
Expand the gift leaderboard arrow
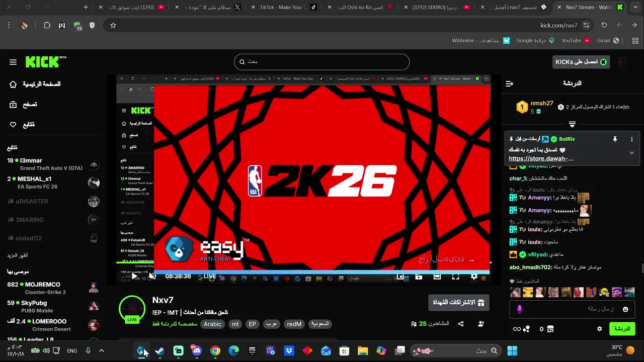pyautogui.click(x=572, y=124)
